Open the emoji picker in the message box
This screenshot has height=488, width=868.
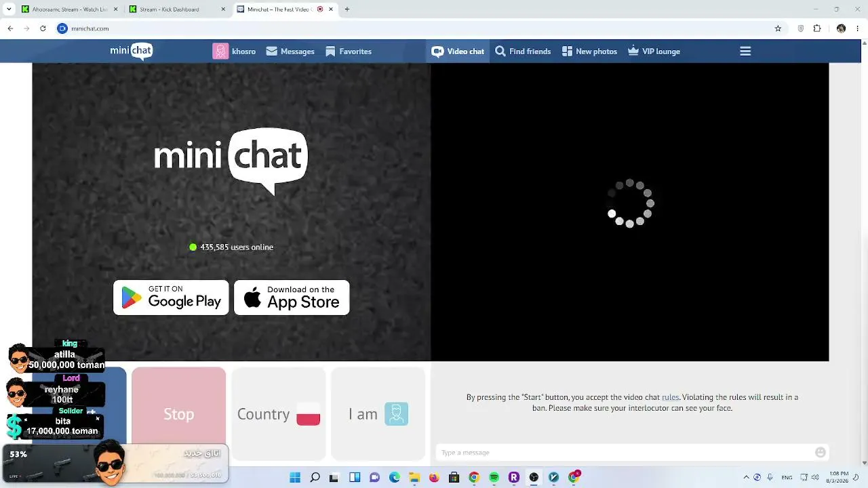(x=821, y=453)
